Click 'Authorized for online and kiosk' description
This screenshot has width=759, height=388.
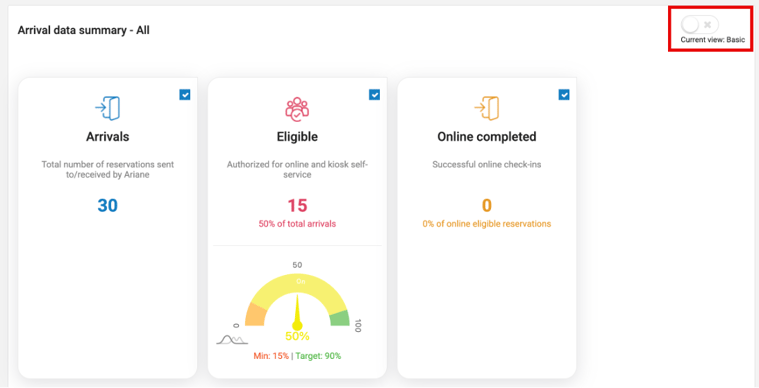tap(297, 169)
